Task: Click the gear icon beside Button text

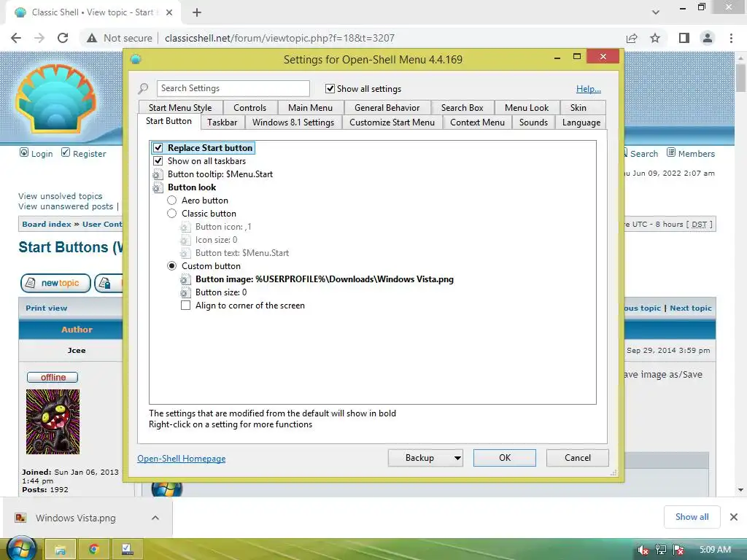Action: (185, 253)
